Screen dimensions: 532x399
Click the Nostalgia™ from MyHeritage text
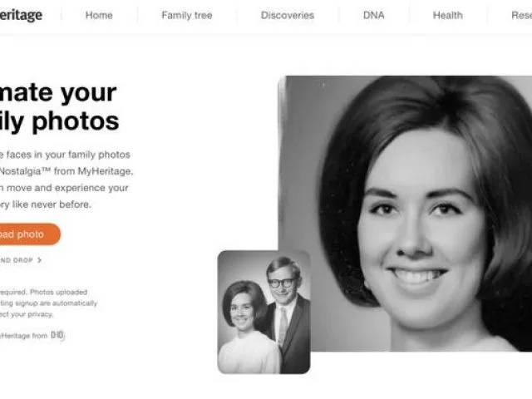click(66, 171)
